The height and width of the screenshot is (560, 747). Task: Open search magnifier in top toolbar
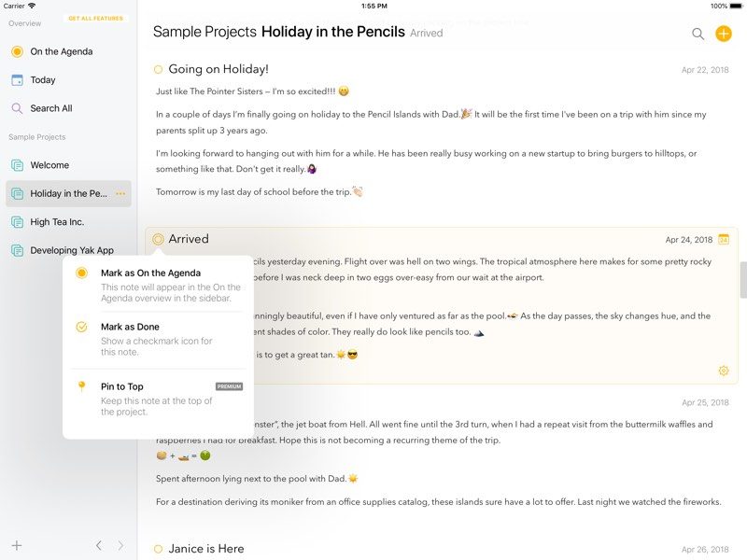(698, 34)
